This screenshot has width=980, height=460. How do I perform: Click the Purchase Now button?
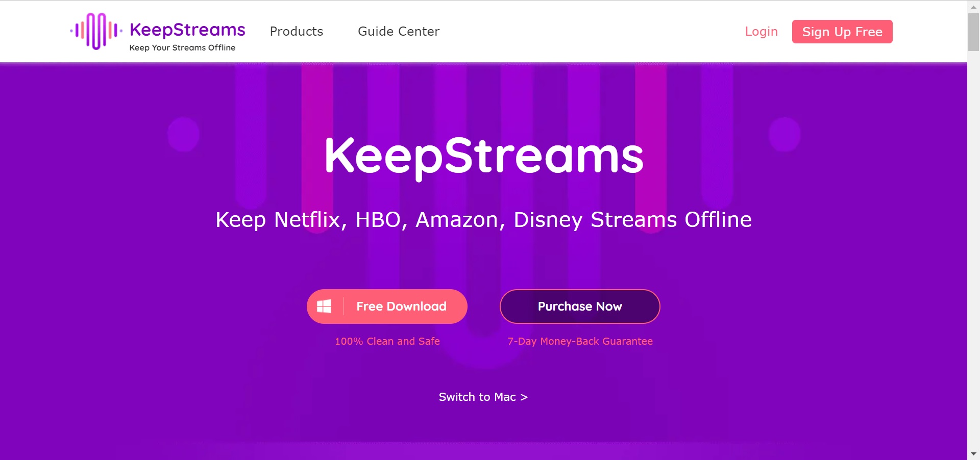[x=580, y=306]
